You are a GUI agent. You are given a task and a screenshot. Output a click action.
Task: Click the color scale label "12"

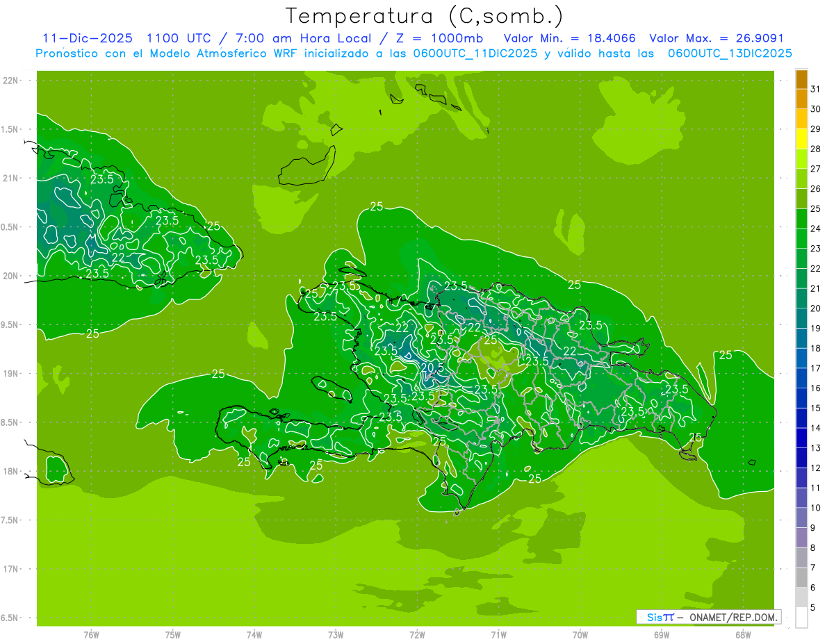[x=816, y=468]
